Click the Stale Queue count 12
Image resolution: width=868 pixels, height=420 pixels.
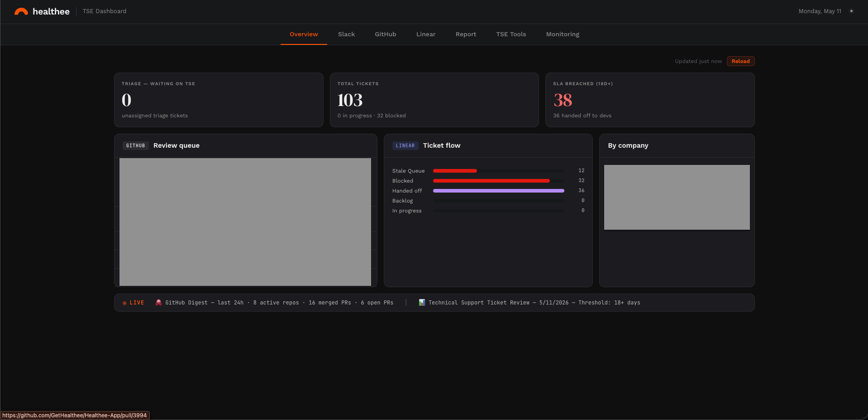tap(581, 171)
